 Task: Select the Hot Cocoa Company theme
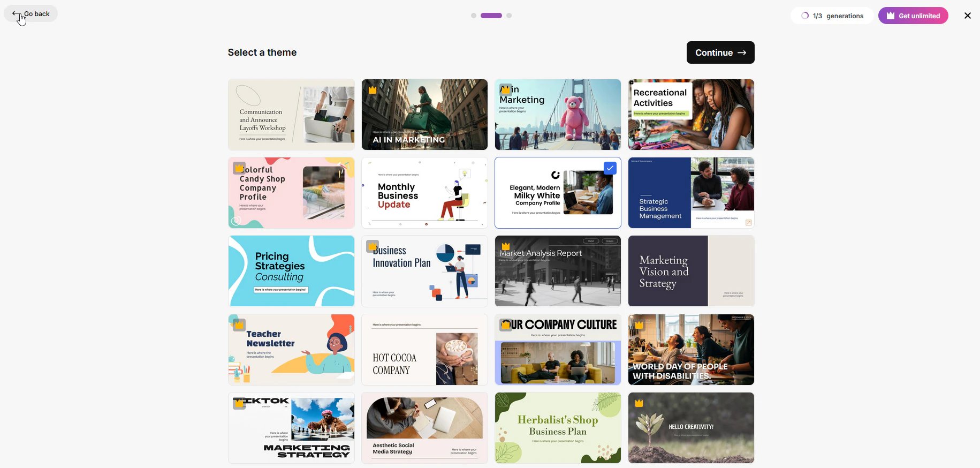pyautogui.click(x=424, y=350)
